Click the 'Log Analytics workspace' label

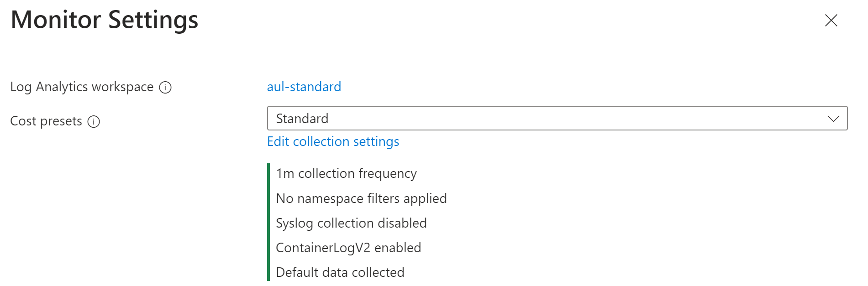tap(82, 87)
